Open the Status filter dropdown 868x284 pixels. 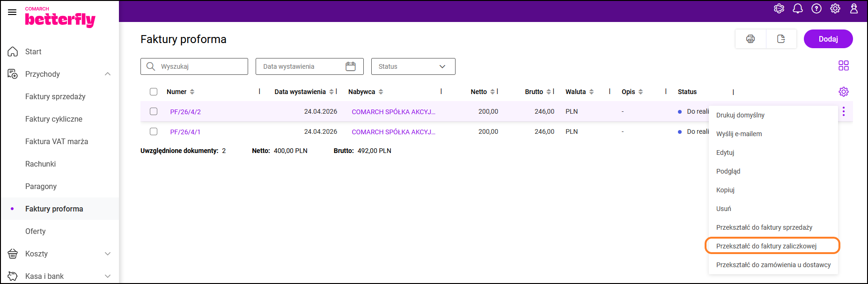pyautogui.click(x=413, y=66)
